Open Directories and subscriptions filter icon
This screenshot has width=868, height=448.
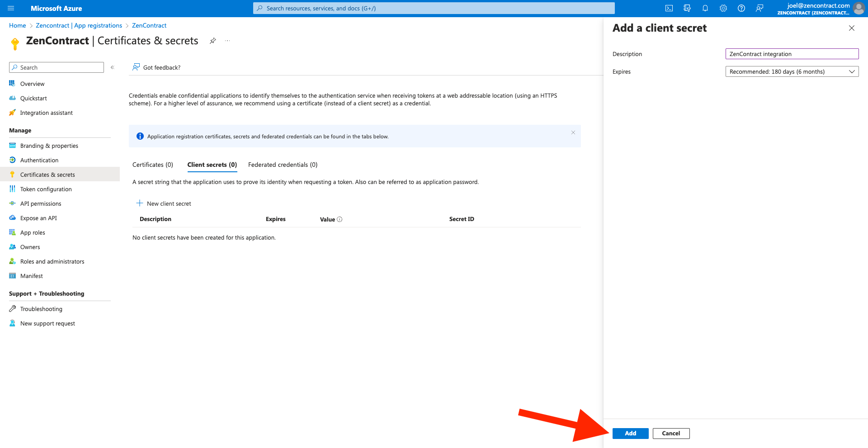(687, 8)
